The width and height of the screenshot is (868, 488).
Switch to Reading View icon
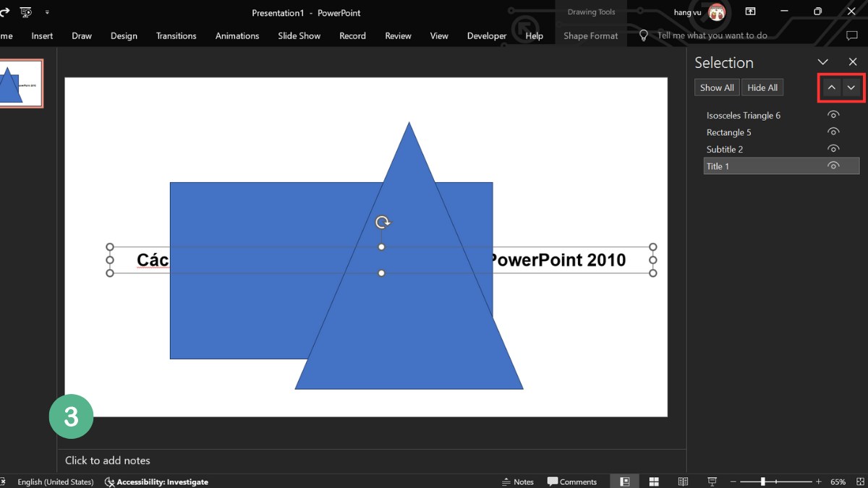(x=683, y=481)
